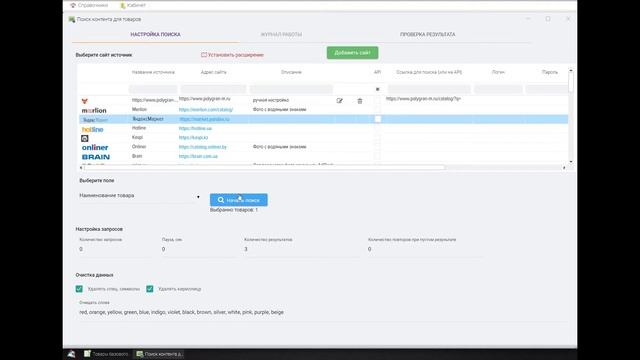640x360 pixels.
Task: Click polygran-m.ru catalog search link cell
Action: [x=423, y=99]
